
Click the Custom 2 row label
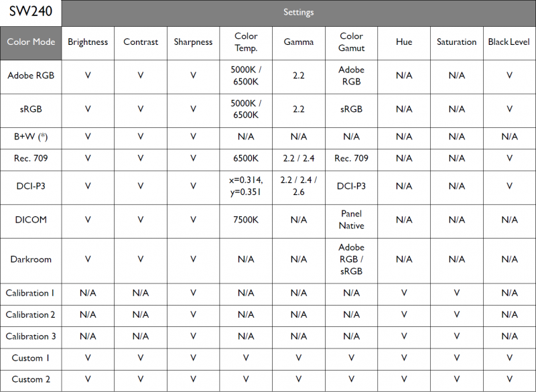(x=31, y=379)
